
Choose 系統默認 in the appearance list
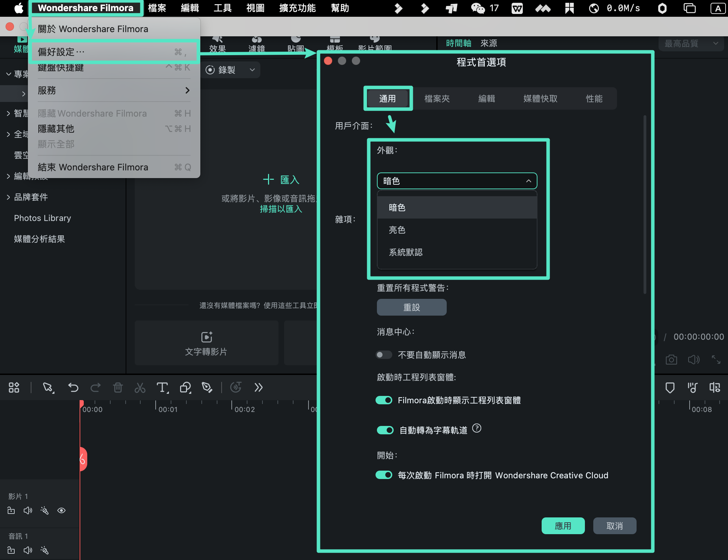pyautogui.click(x=457, y=252)
